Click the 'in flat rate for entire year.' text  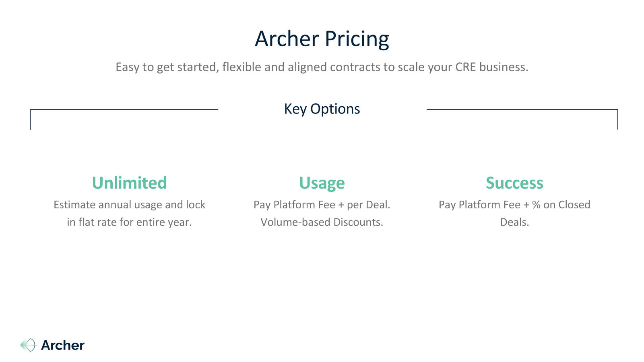[129, 222]
